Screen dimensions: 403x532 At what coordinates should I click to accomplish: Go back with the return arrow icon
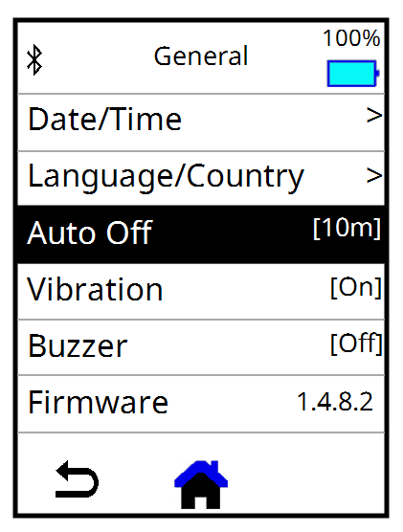coord(78,479)
